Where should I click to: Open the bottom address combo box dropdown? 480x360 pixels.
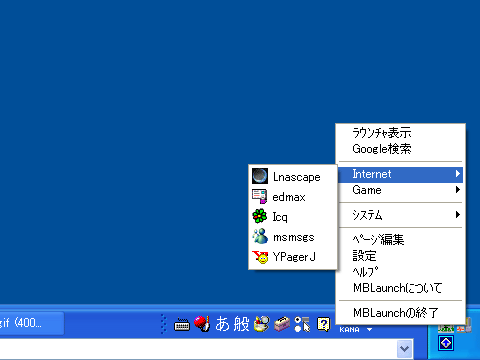pos(404,349)
